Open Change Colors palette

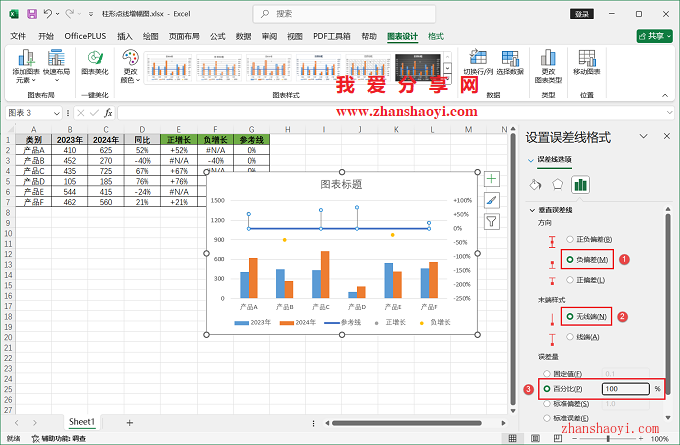point(130,66)
